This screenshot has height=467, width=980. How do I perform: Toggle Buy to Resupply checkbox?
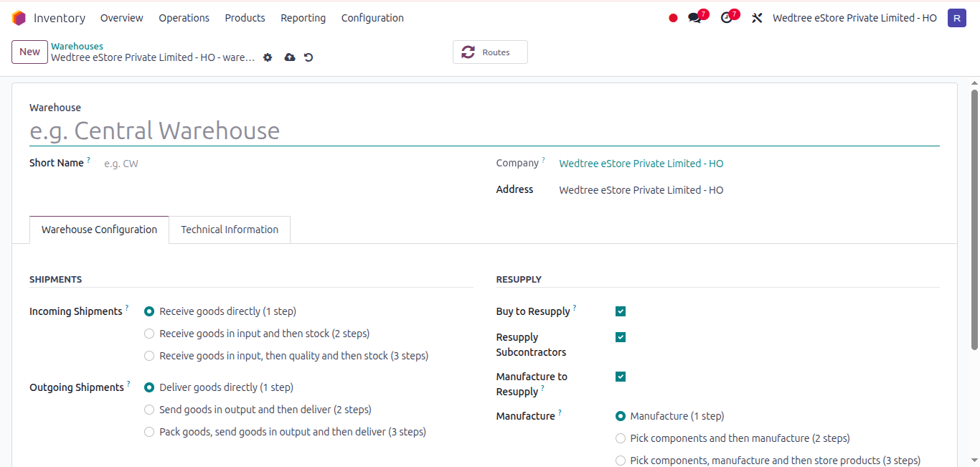tap(621, 311)
